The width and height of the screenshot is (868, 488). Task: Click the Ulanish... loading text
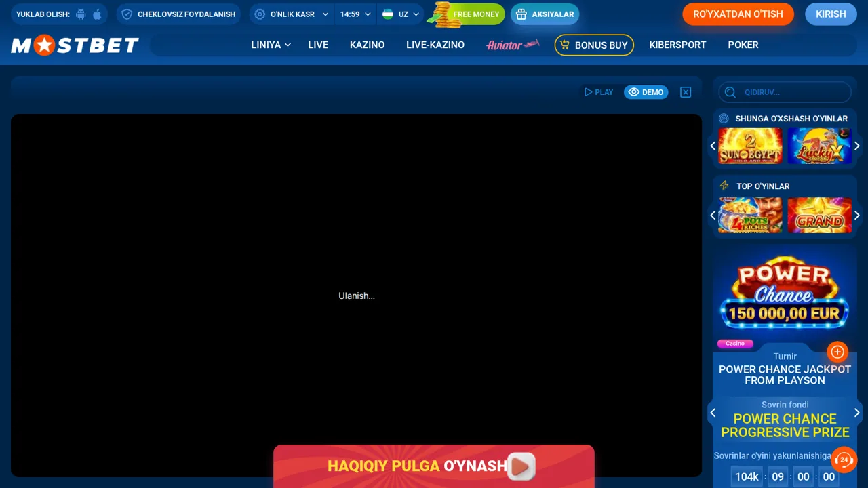coord(357,296)
